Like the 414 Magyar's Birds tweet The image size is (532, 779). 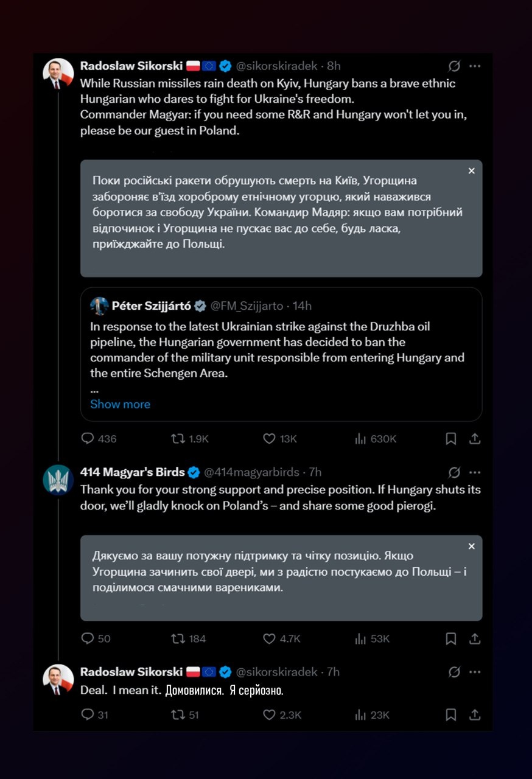[269, 638]
